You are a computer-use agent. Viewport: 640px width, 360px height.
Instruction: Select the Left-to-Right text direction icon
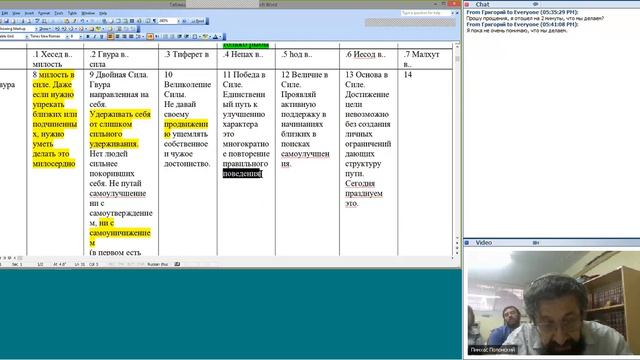[x=150, y=36]
